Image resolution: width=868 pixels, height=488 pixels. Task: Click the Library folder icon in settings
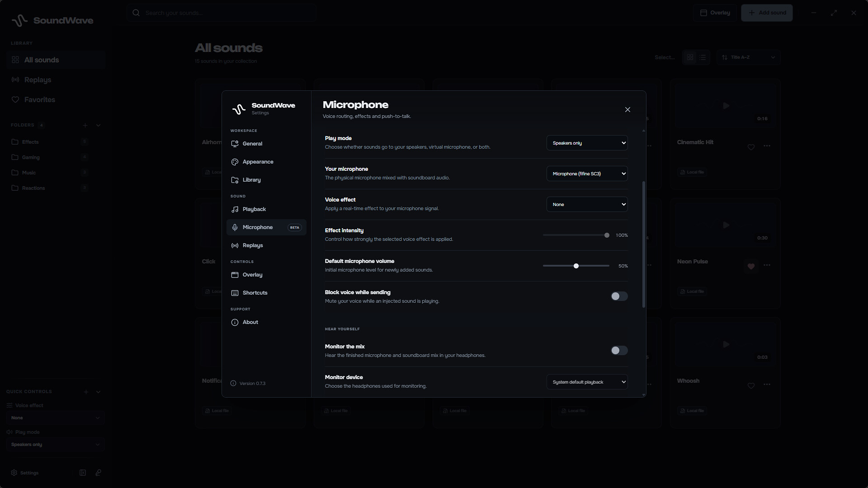point(235,180)
